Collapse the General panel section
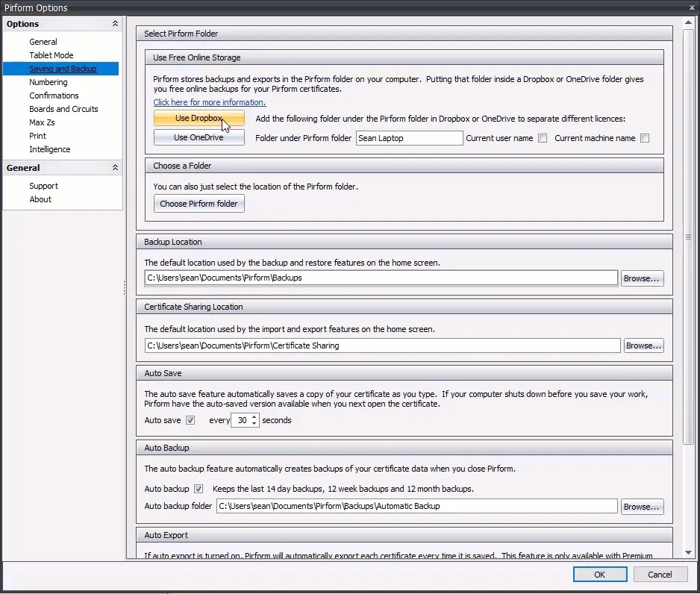 [115, 167]
